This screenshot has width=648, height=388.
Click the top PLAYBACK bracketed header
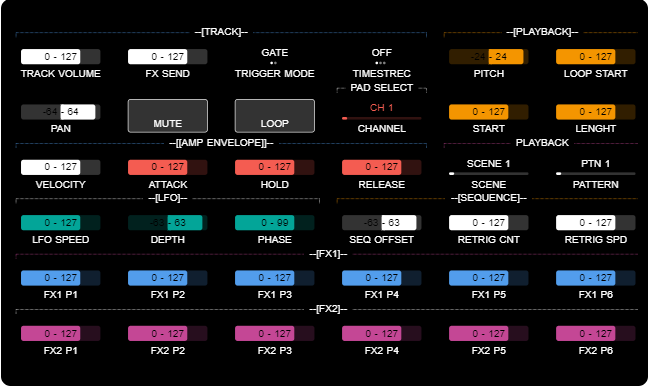click(542, 32)
